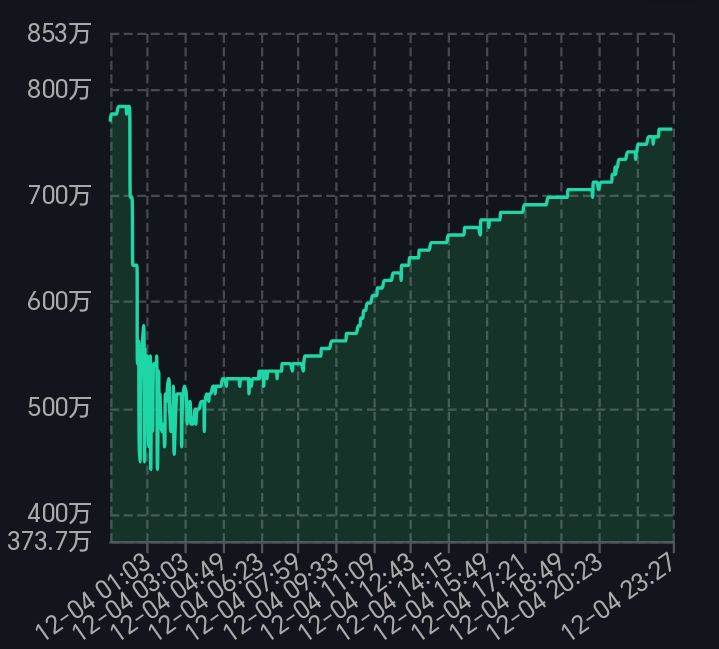The image size is (719, 649).
Task: Click the line's initial peak near 800万
Action: [x=123, y=107]
